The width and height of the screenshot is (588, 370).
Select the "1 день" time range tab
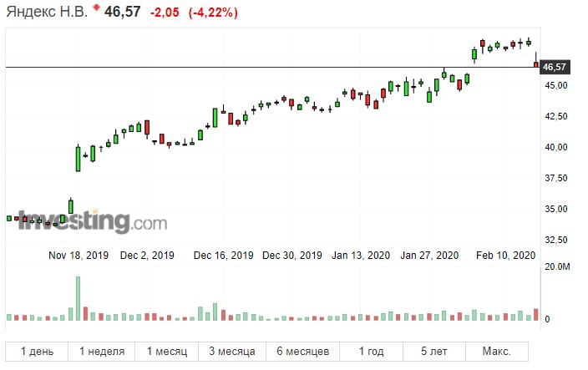tap(37, 352)
